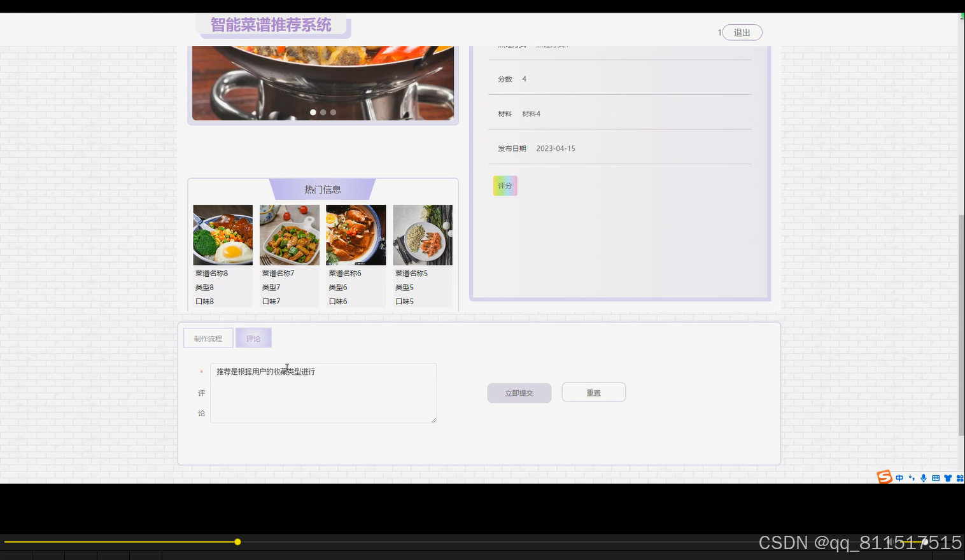Viewport: 965px width, 560px height.
Task: Toggle Chinese/English mode 中 icon
Action: point(899,478)
